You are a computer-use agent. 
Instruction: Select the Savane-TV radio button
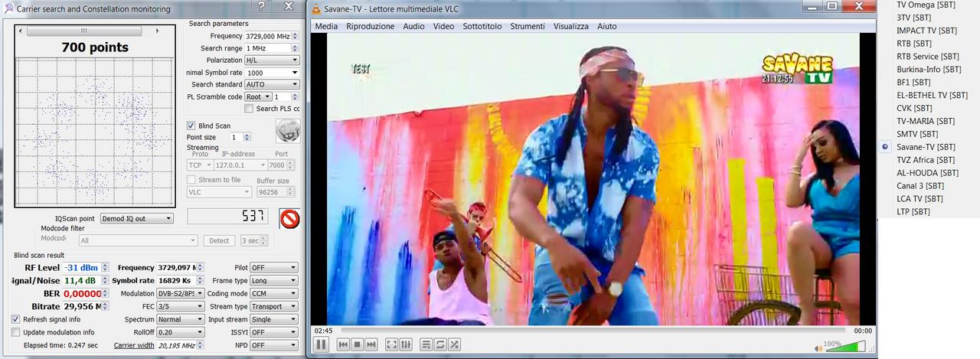pyautogui.click(x=886, y=146)
